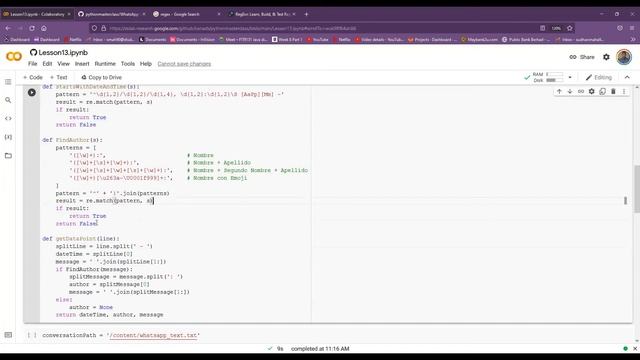Collapse the header with chevron up

pyautogui.click(x=627, y=77)
